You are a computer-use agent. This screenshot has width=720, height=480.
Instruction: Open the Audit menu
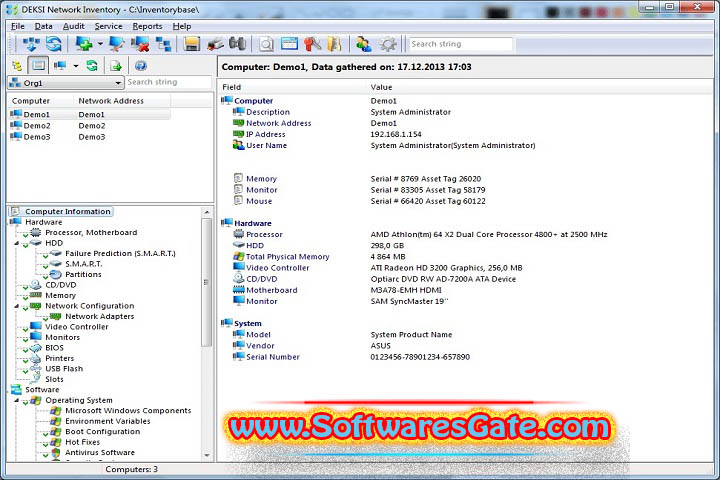(x=73, y=26)
